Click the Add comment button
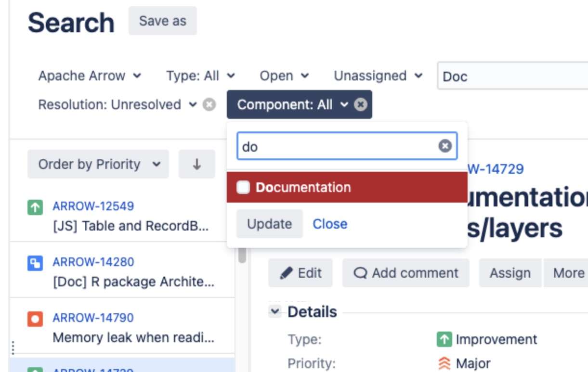The image size is (588, 372). tap(405, 273)
